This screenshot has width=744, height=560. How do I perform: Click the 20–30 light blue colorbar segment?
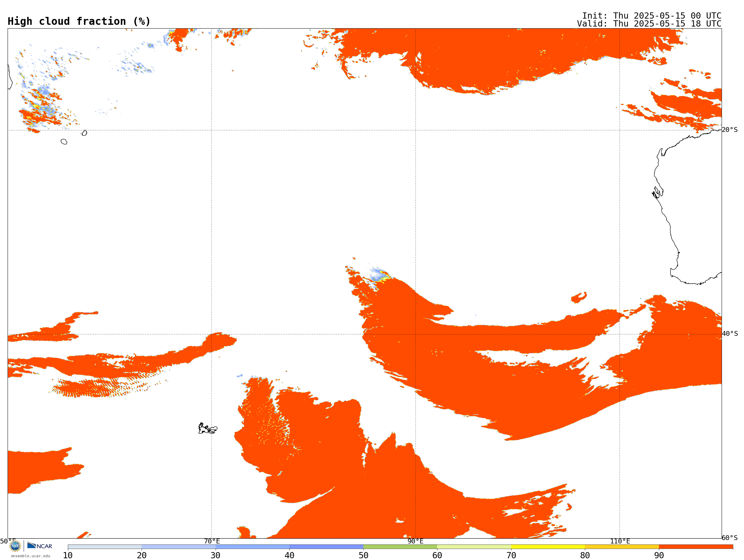178,547
